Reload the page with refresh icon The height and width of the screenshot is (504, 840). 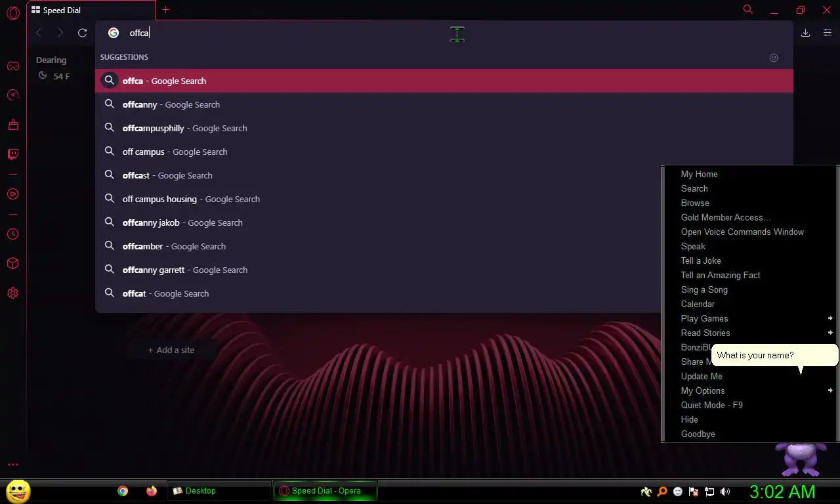click(x=82, y=33)
